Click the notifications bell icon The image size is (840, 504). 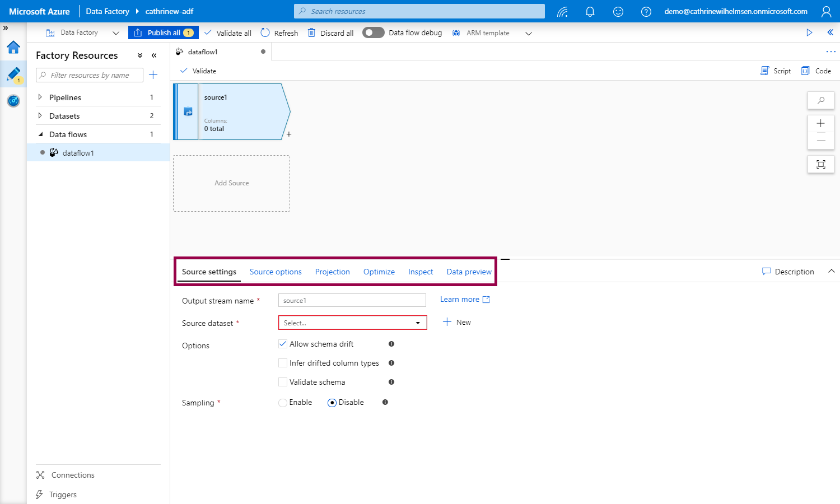click(x=590, y=11)
